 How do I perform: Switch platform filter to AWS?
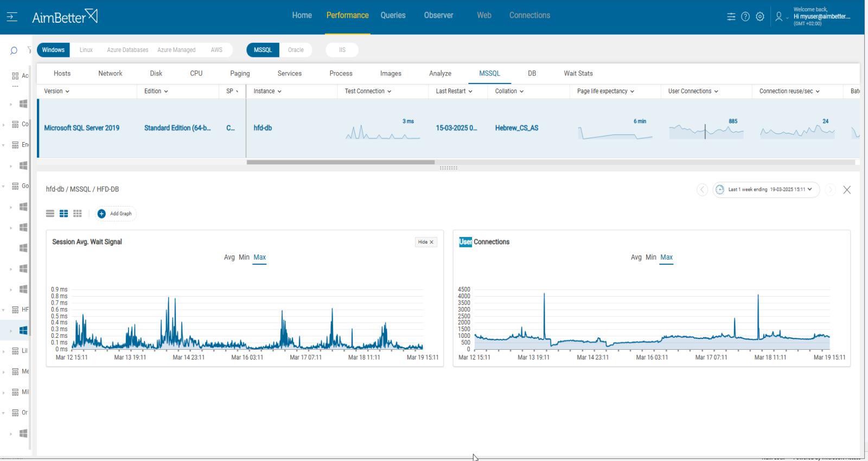216,50
